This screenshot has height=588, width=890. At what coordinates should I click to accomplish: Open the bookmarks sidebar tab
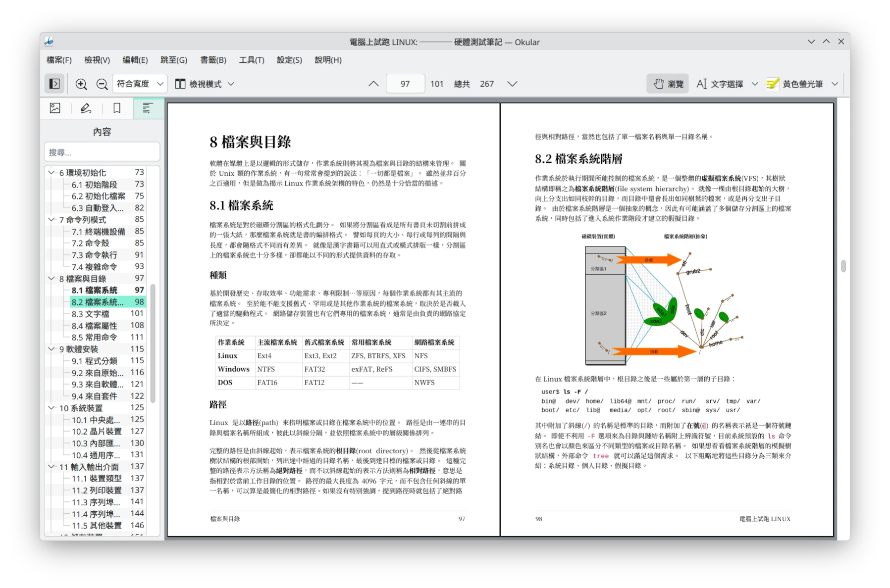tap(117, 108)
